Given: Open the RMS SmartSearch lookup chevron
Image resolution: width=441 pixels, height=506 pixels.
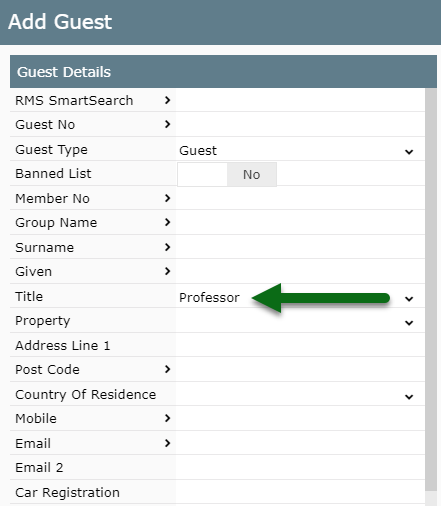Looking at the screenshot, I should coord(167,100).
